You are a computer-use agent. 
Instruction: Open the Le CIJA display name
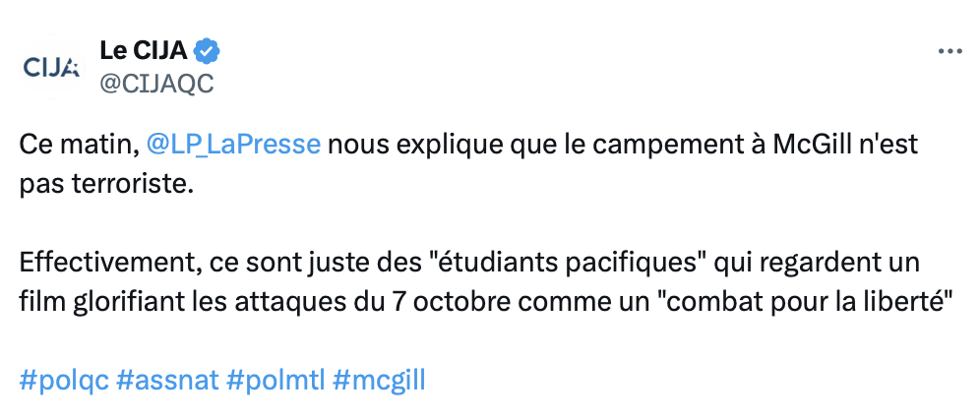143,51
